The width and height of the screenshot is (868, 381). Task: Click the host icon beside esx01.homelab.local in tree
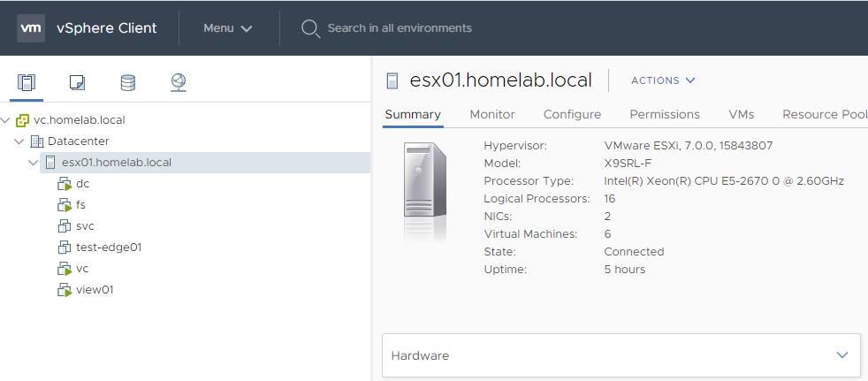50,163
